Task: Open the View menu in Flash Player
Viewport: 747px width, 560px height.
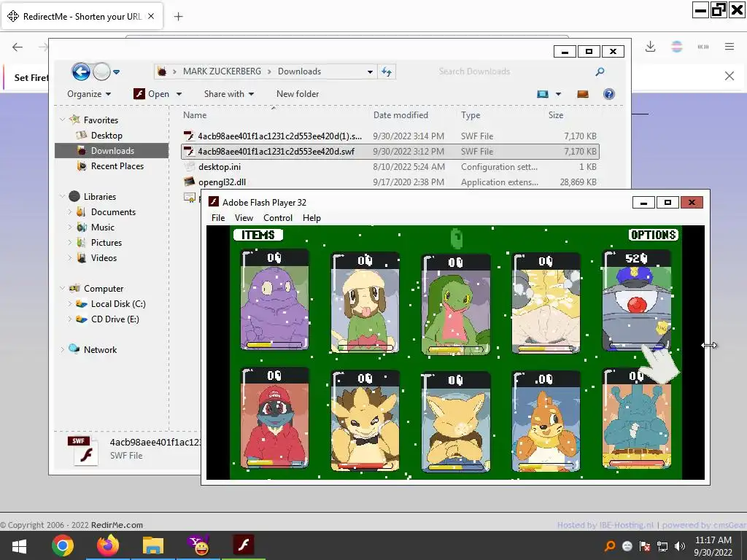Action: click(x=244, y=217)
